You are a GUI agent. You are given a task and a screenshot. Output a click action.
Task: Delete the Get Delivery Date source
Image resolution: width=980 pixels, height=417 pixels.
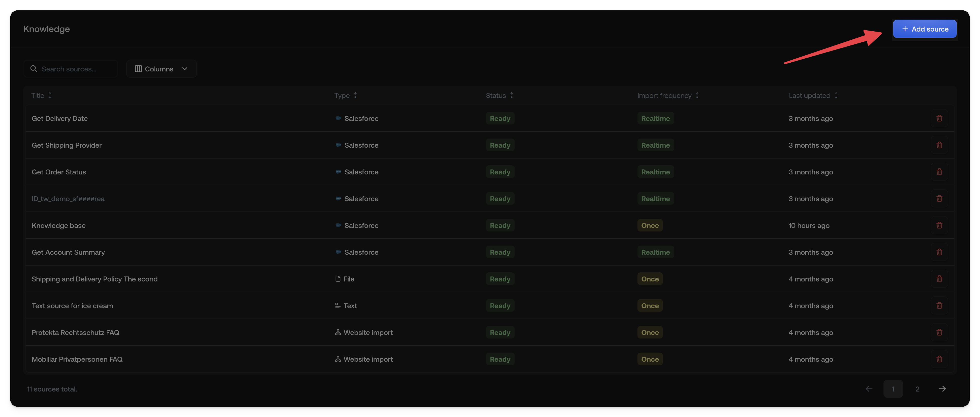(x=939, y=118)
